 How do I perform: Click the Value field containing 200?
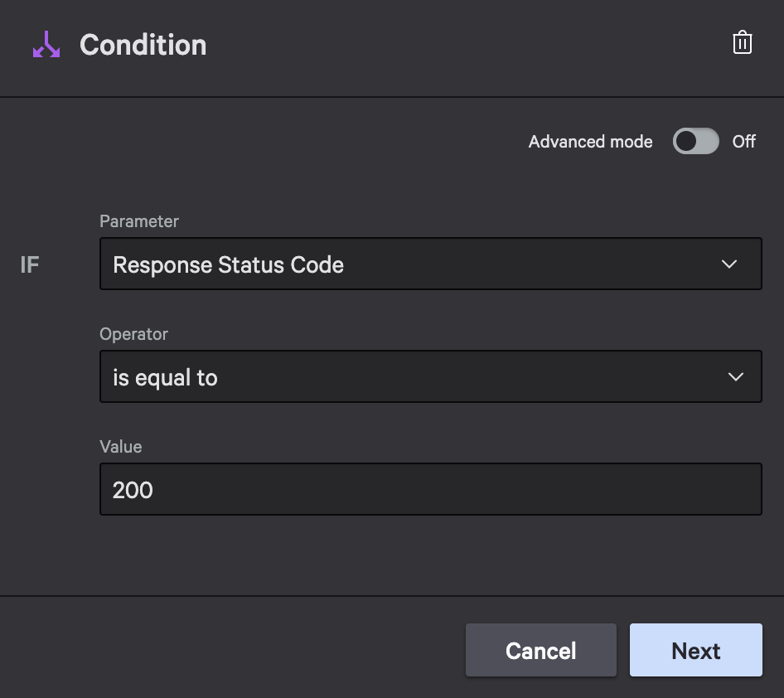click(431, 489)
